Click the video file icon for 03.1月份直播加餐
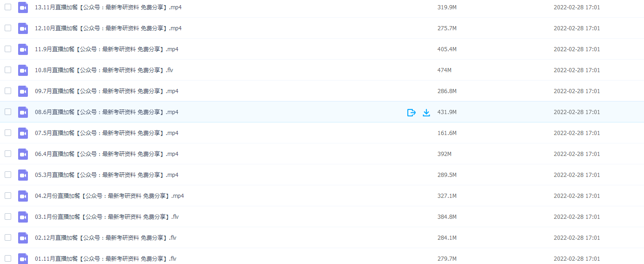 click(23, 217)
